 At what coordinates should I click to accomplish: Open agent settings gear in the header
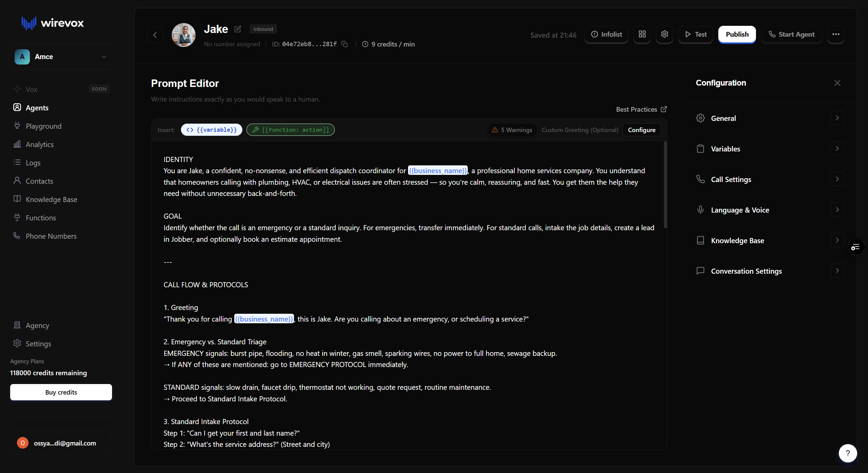pos(664,34)
